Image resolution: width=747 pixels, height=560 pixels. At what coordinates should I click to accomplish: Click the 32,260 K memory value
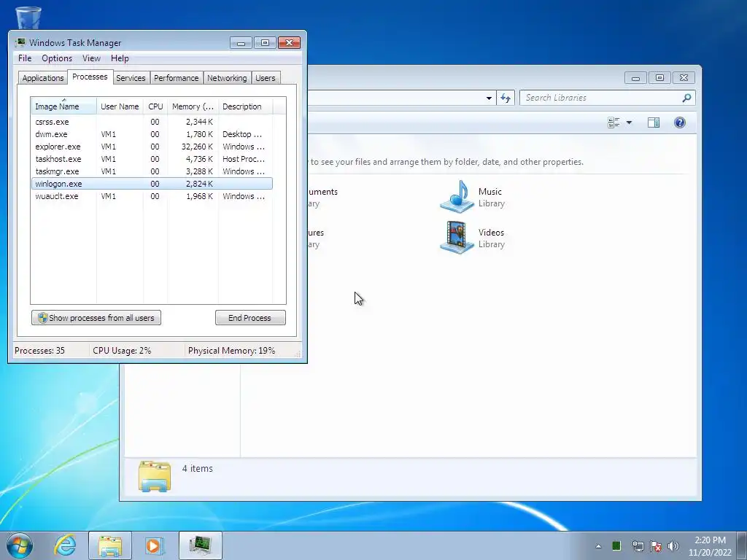tap(197, 147)
